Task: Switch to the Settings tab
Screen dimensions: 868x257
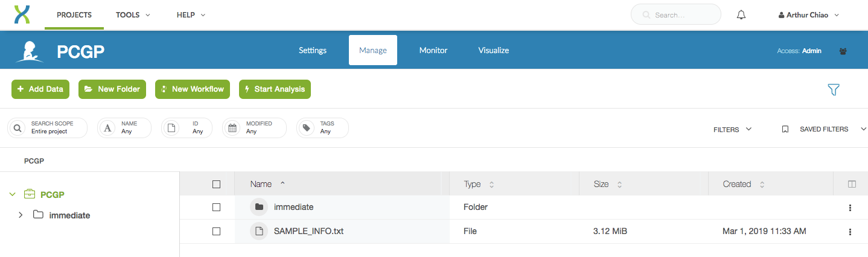Action: (313, 50)
